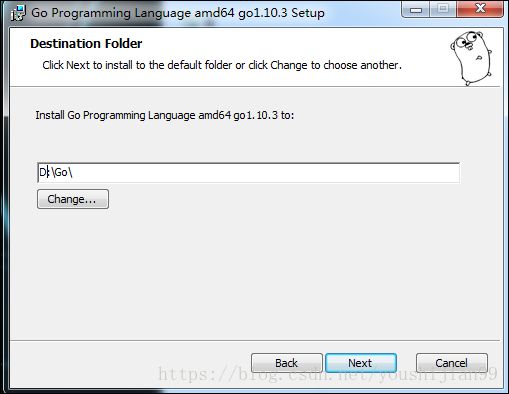Minimize the Go Setup window

416,10
